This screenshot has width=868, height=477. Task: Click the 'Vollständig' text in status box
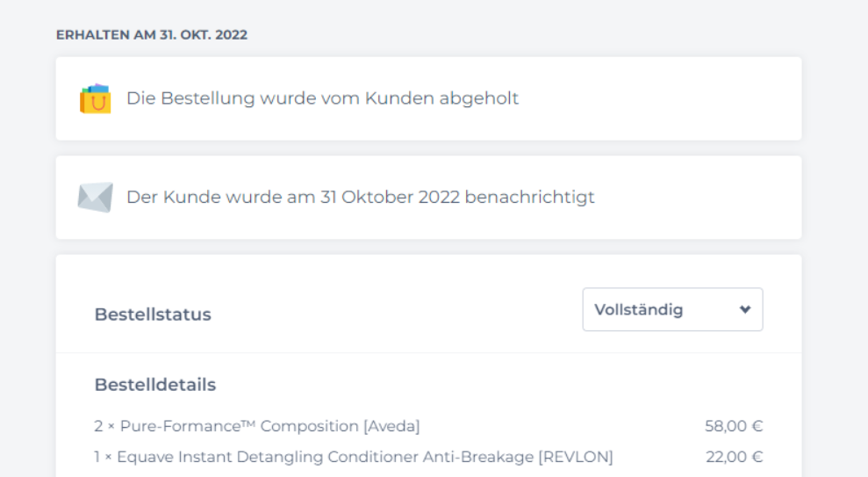coord(638,309)
